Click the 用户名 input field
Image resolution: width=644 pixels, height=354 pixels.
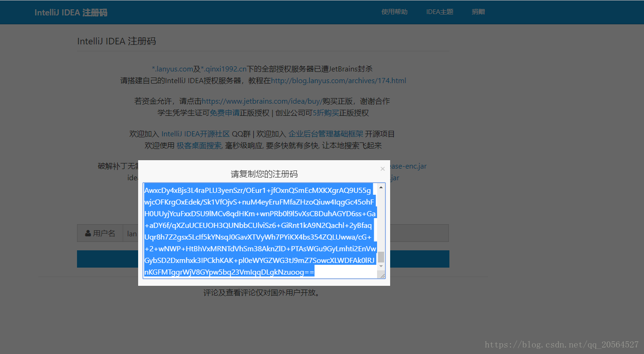(285, 233)
